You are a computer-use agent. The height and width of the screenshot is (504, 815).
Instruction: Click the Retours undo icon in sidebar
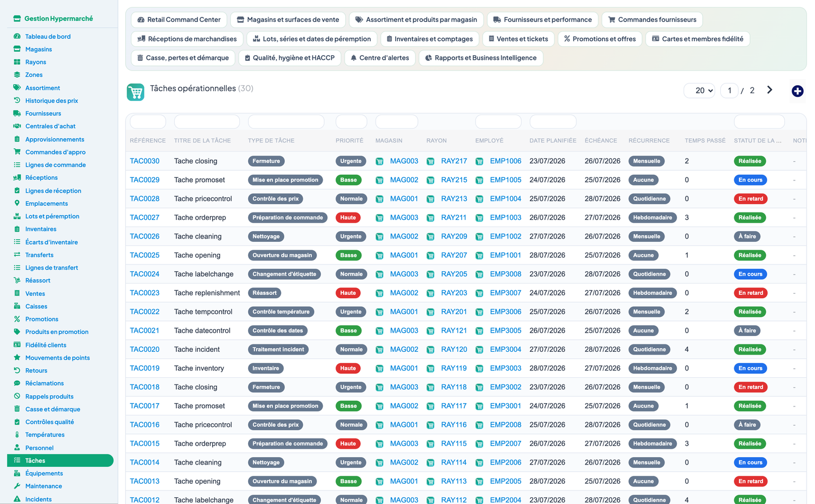(x=17, y=370)
